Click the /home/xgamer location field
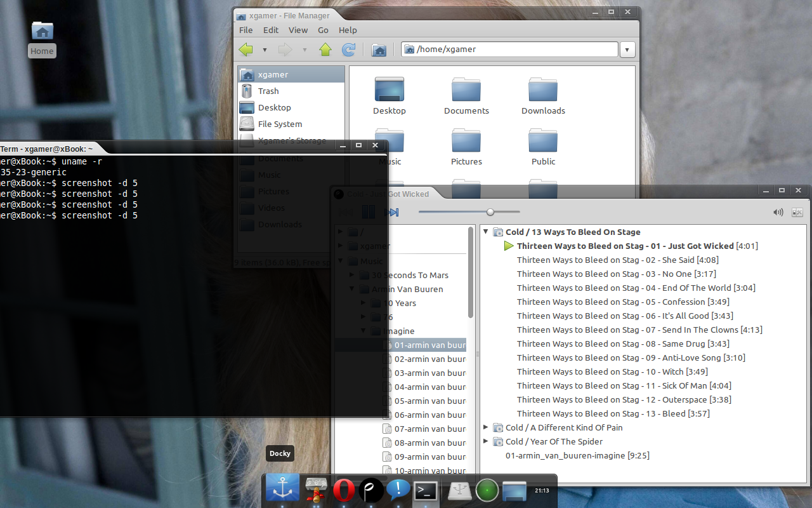812x508 pixels. coord(509,49)
